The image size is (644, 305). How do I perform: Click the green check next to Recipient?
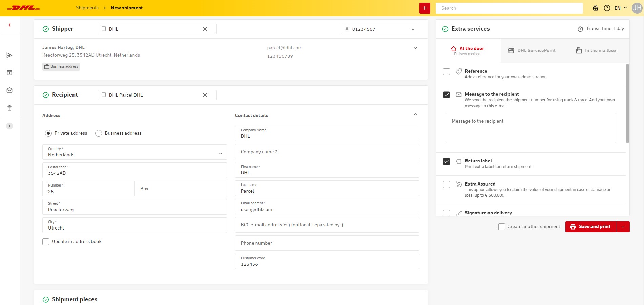pos(46,95)
